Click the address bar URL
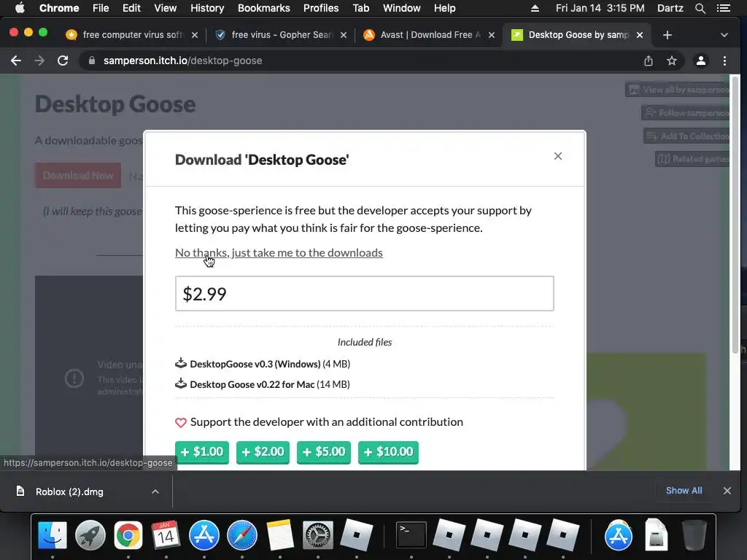The height and width of the screenshot is (560, 747). point(182,61)
